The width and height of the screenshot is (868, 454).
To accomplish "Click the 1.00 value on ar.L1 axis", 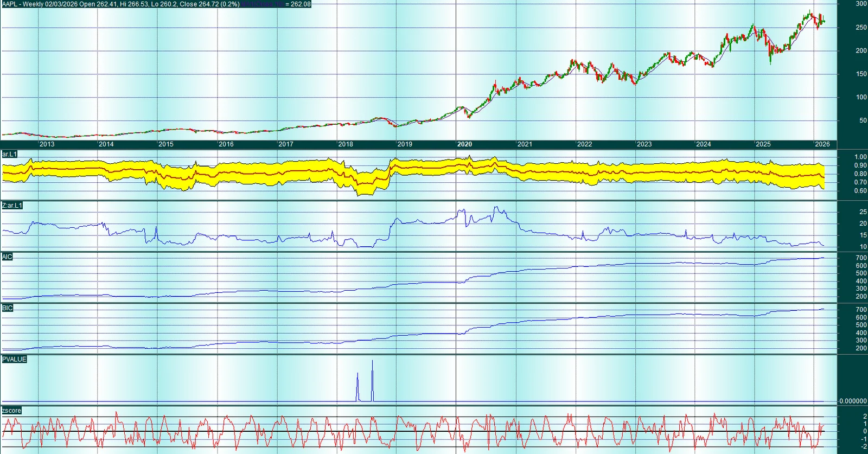I will click(860, 157).
